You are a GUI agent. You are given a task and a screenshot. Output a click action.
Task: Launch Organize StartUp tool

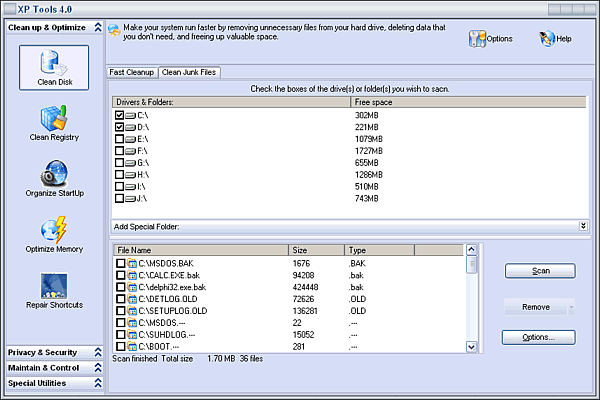tap(54, 179)
